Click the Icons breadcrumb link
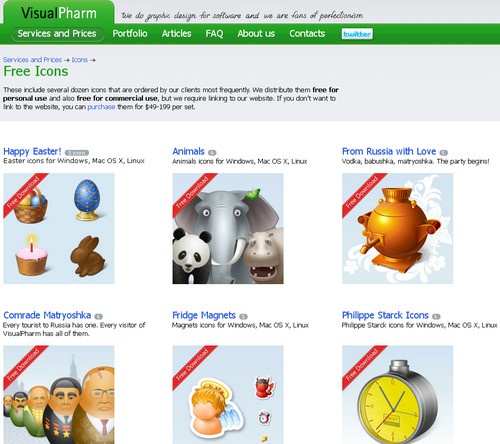The height and width of the screenshot is (444, 500). (x=80, y=60)
